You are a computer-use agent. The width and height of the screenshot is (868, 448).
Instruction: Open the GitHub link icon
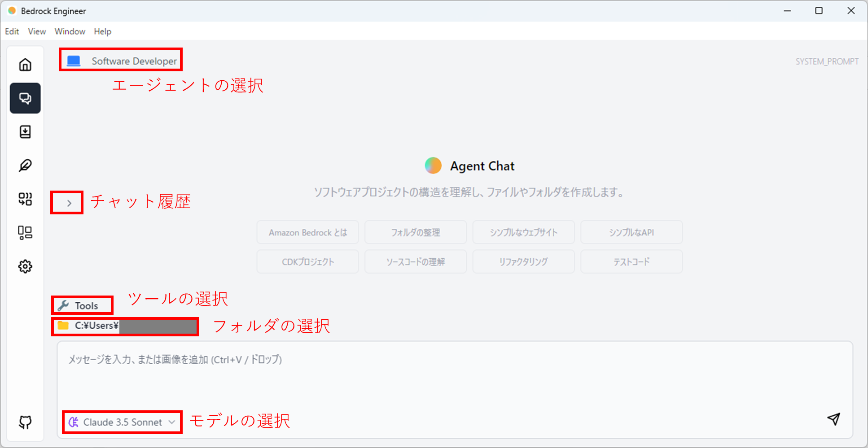click(25, 422)
